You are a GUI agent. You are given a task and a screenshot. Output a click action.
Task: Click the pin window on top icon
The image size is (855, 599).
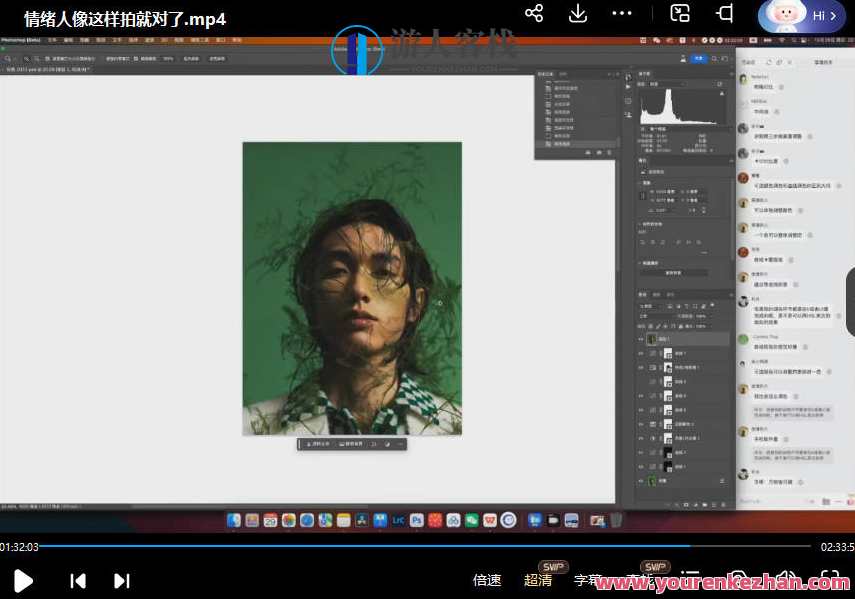point(725,13)
